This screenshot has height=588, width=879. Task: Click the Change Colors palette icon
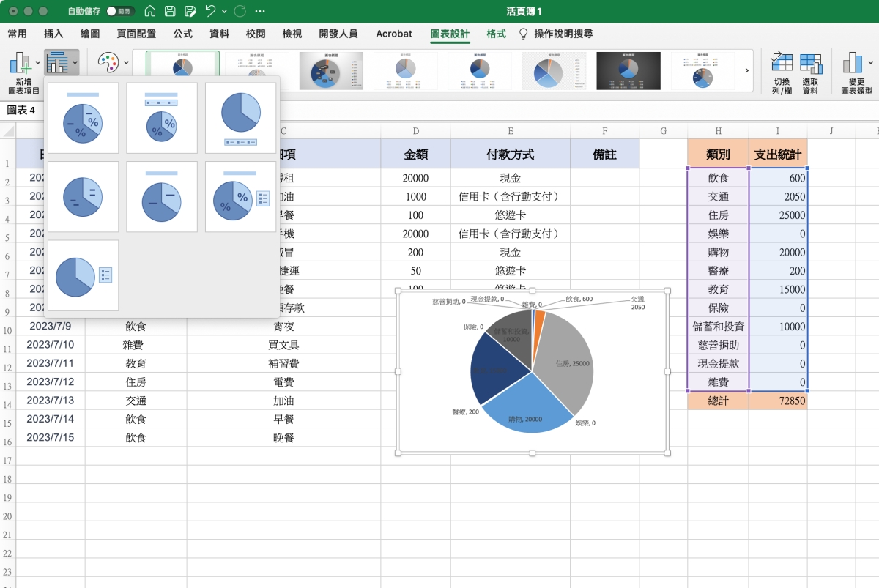(x=108, y=64)
